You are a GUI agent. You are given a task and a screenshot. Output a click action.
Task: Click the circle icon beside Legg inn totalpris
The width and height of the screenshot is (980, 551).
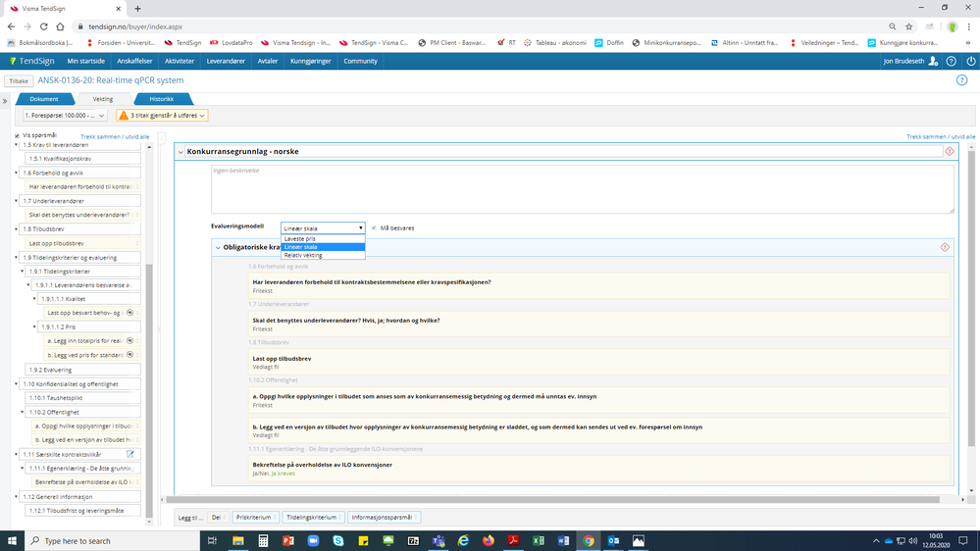pos(130,340)
